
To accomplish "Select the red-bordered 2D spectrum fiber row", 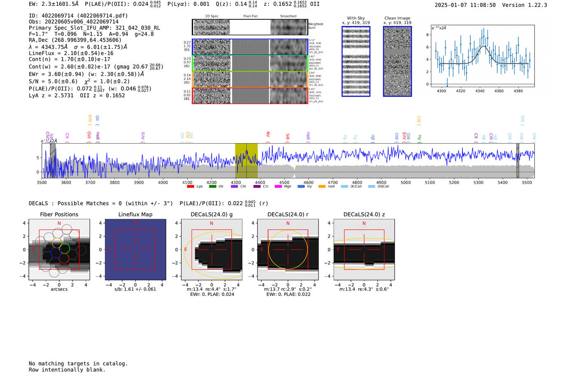I will [x=250, y=96].
